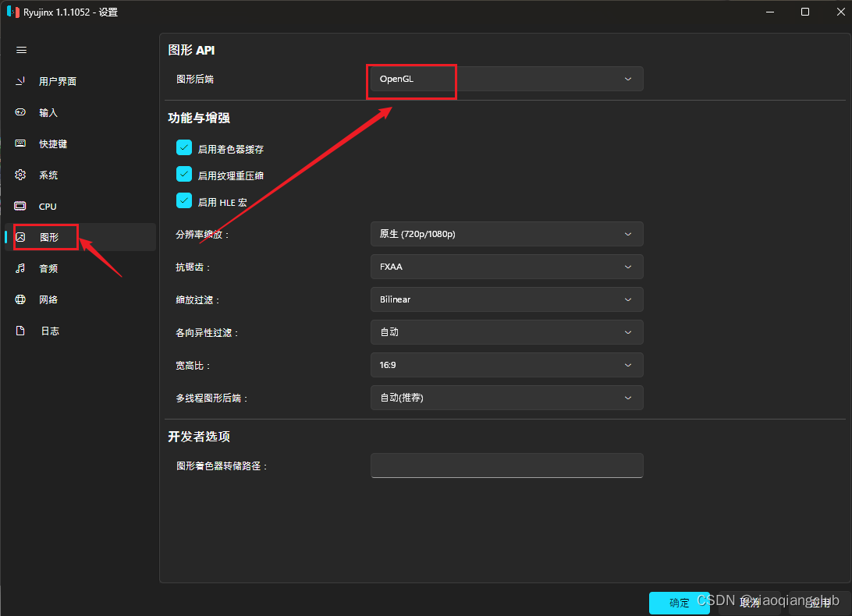
Task: Open the 抗锯齿 FXAA dropdown
Action: click(x=506, y=267)
